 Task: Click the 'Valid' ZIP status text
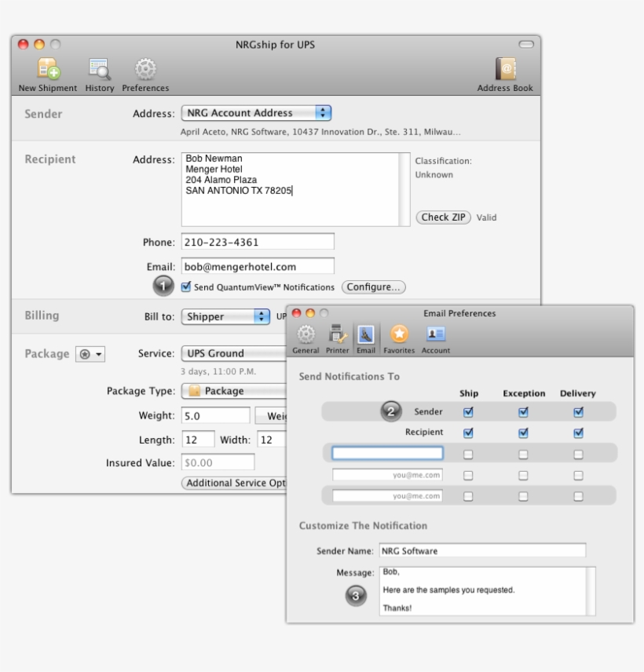click(486, 217)
